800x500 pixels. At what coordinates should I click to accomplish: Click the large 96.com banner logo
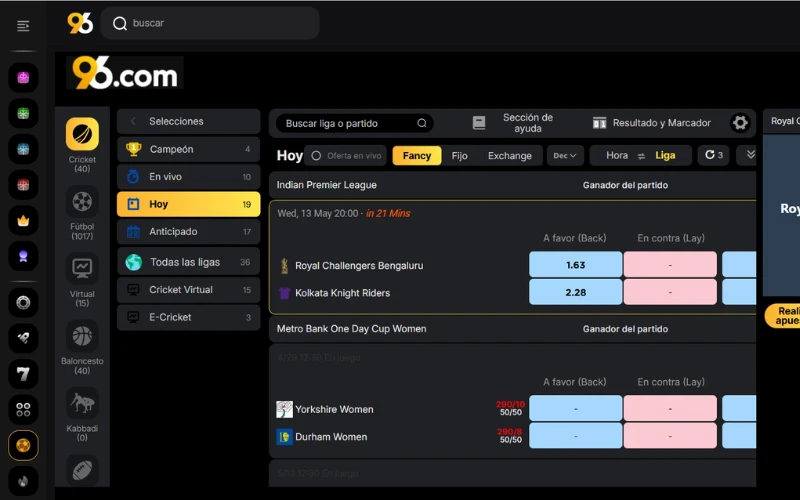click(125, 73)
